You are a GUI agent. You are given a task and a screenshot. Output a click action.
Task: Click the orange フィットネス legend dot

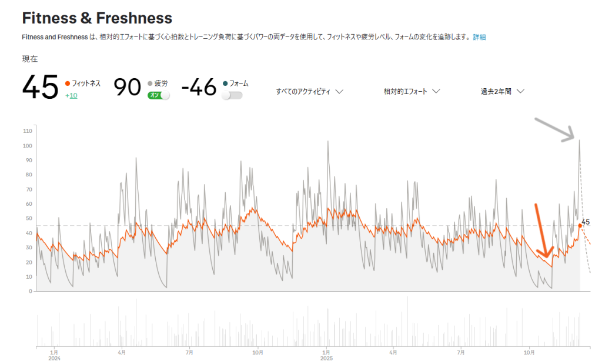[68, 84]
